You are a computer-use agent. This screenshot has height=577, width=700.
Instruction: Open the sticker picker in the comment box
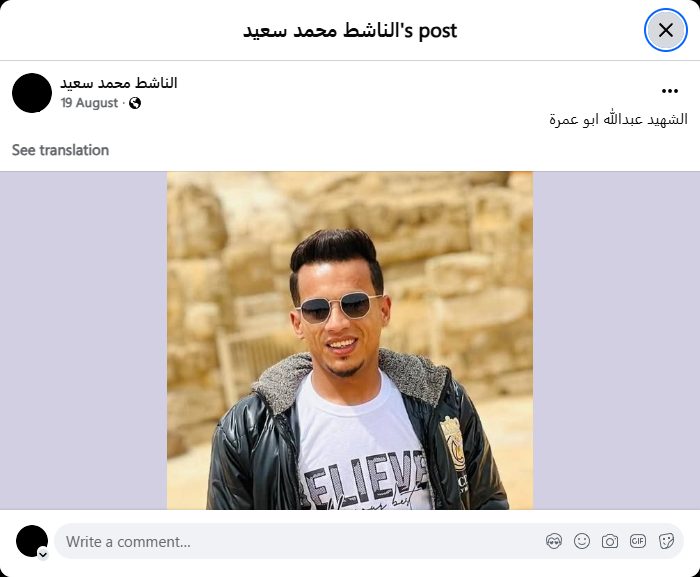point(666,541)
